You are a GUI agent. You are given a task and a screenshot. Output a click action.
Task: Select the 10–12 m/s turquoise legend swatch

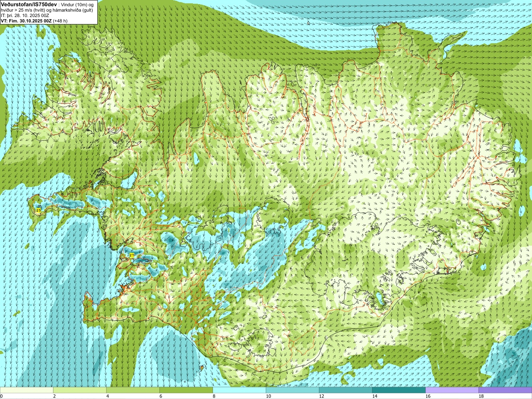(293, 390)
